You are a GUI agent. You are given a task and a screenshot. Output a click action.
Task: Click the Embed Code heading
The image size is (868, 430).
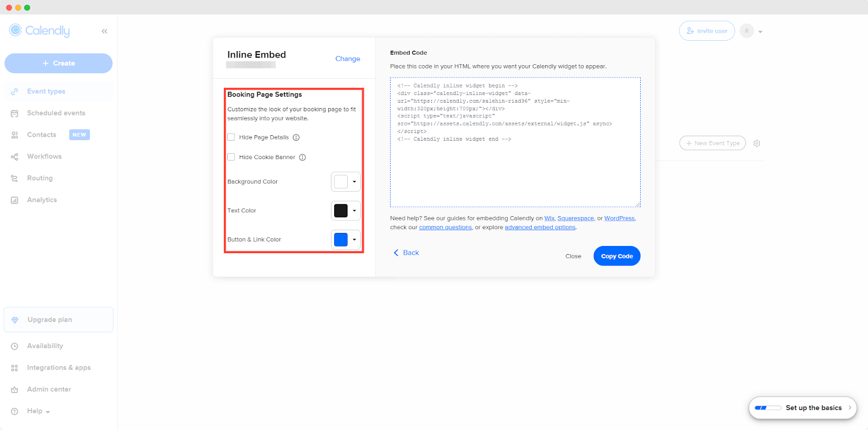[x=409, y=53]
